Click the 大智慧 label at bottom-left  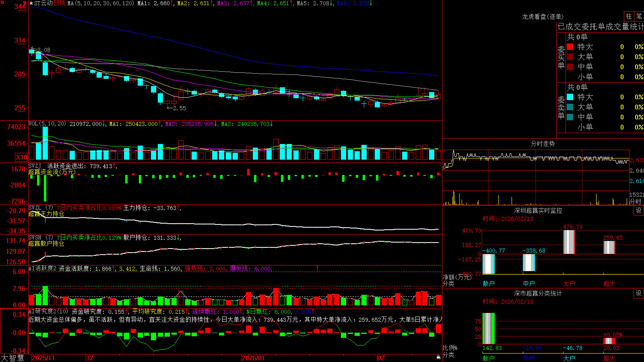click(12, 358)
